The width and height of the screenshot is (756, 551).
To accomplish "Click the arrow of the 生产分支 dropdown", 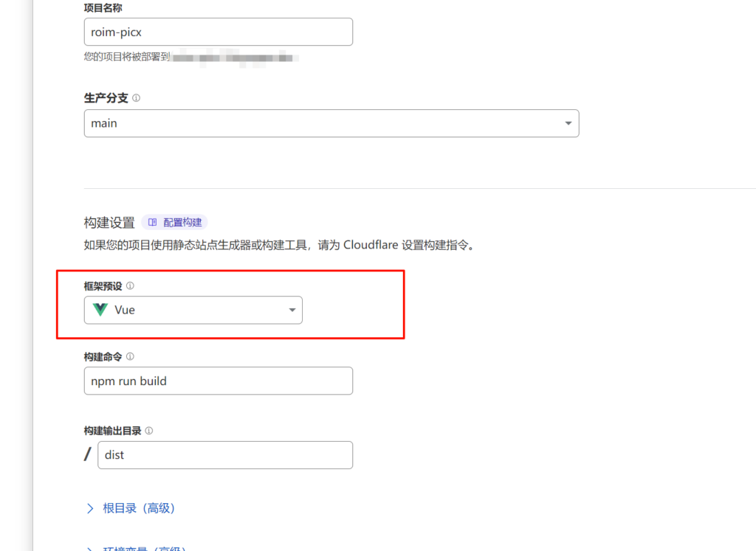I will [x=568, y=123].
